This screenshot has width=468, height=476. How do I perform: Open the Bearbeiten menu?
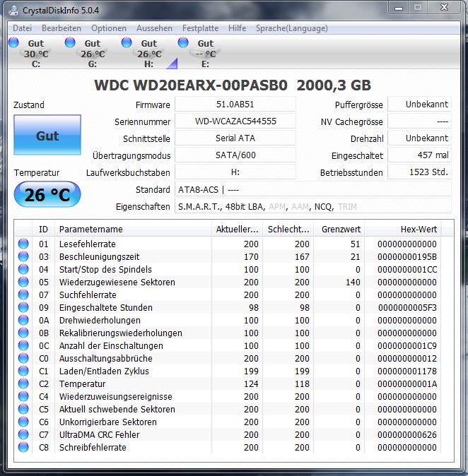click(x=62, y=28)
